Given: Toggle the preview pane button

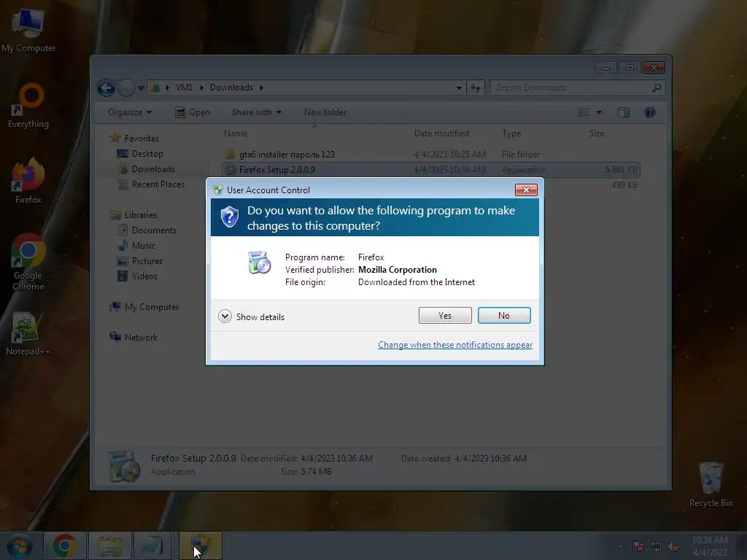Looking at the screenshot, I should [x=624, y=112].
